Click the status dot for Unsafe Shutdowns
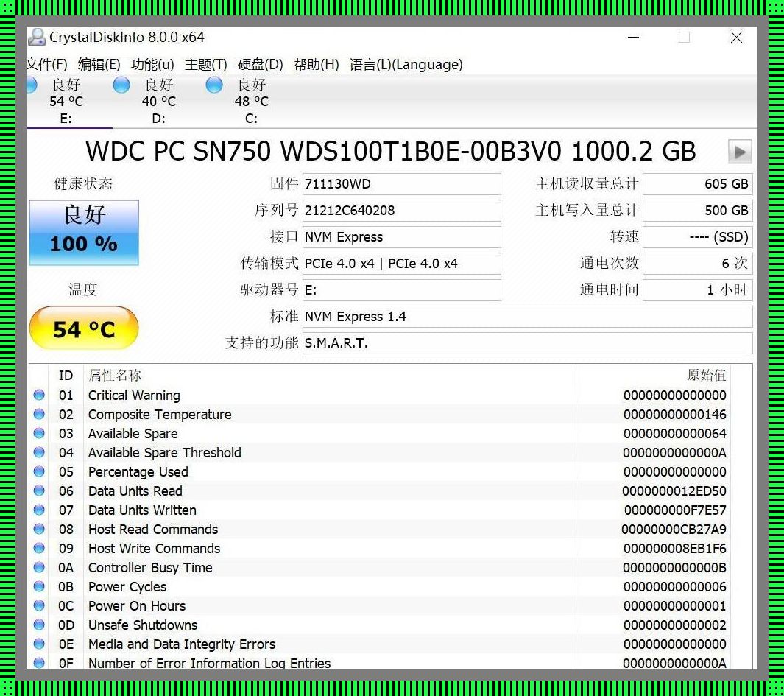This screenshot has width=784, height=696. [39, 625]
